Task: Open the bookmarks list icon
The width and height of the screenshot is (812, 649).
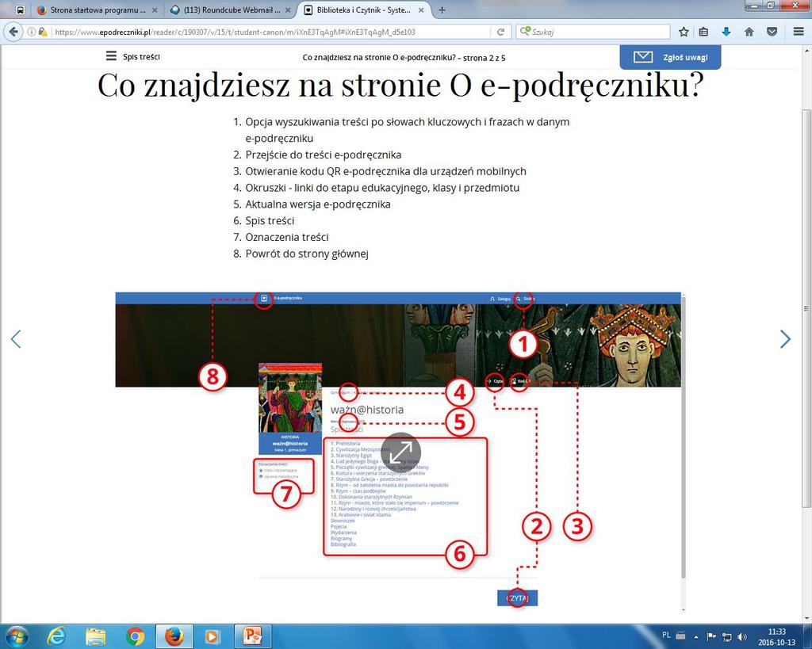Action: pos(703,32)
